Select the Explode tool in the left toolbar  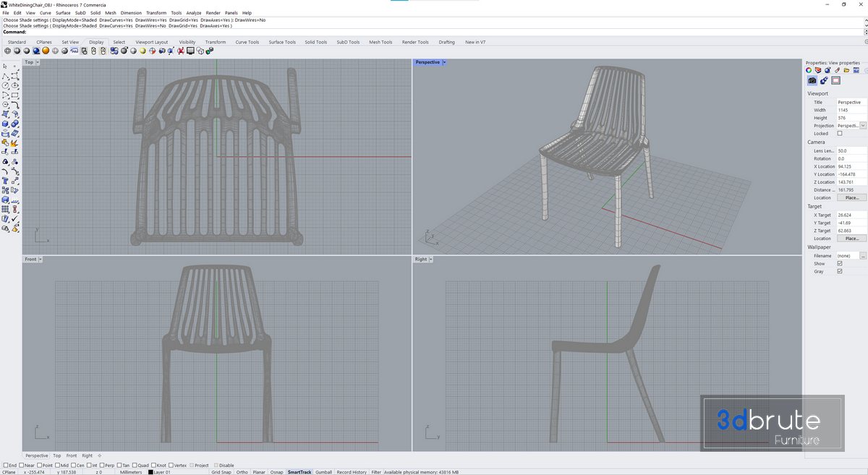tap(15, 143)
